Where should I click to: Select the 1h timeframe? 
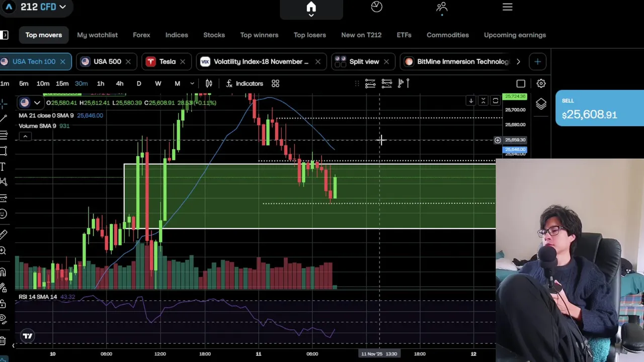coord(101,83)
